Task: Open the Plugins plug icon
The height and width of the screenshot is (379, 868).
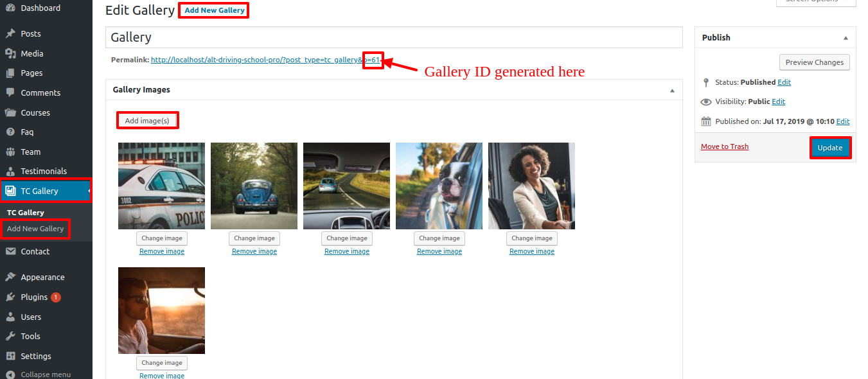Action: 10,297
